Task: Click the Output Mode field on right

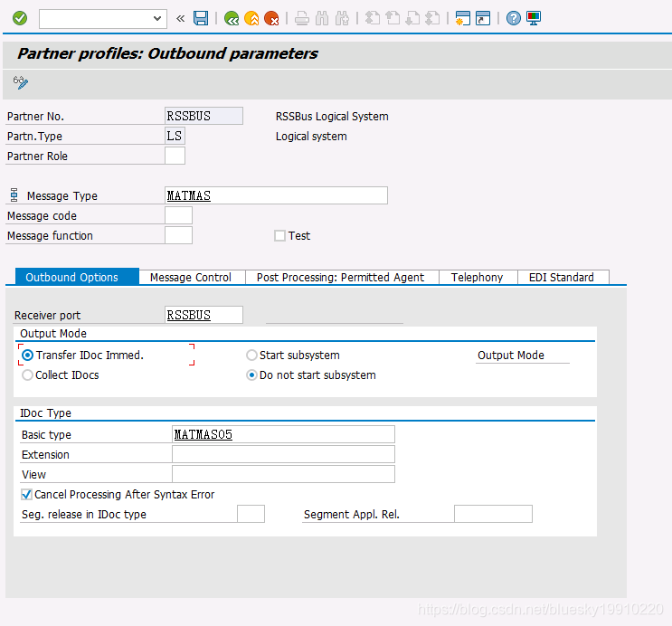Action: click(x=523, y=355)
